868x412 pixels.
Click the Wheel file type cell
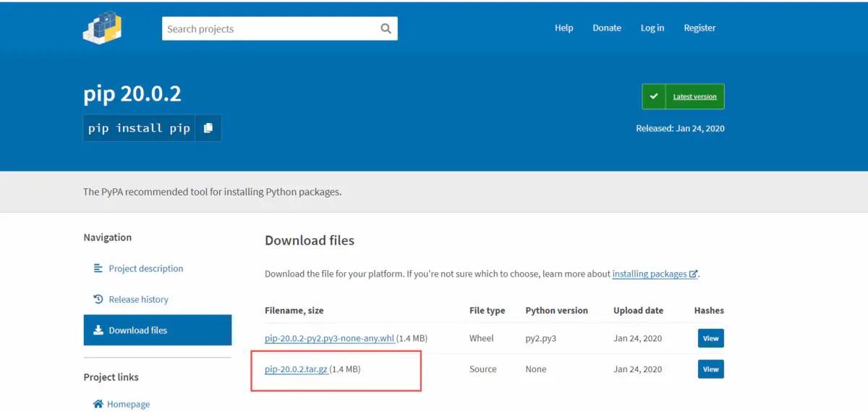(482, 338)
